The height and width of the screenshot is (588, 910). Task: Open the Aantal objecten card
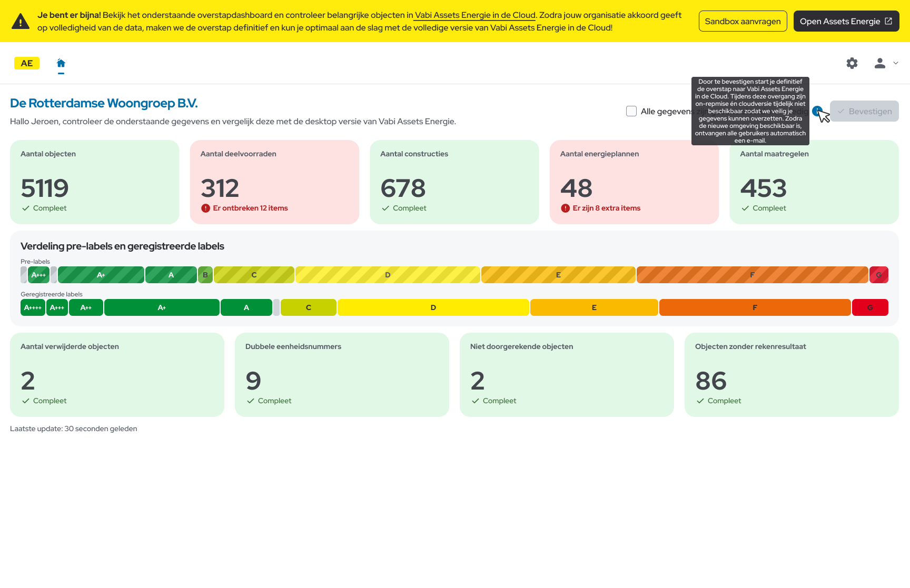tap(95, 182)
